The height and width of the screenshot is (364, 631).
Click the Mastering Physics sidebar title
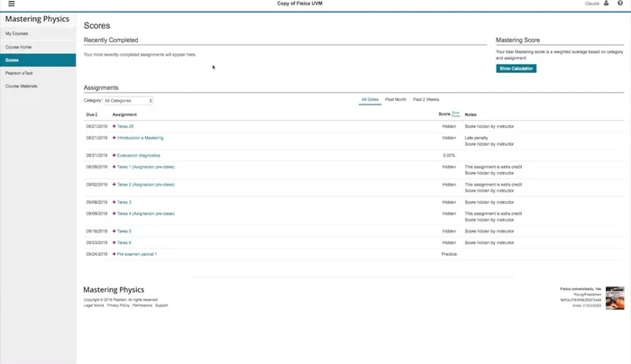click(37, 19)
